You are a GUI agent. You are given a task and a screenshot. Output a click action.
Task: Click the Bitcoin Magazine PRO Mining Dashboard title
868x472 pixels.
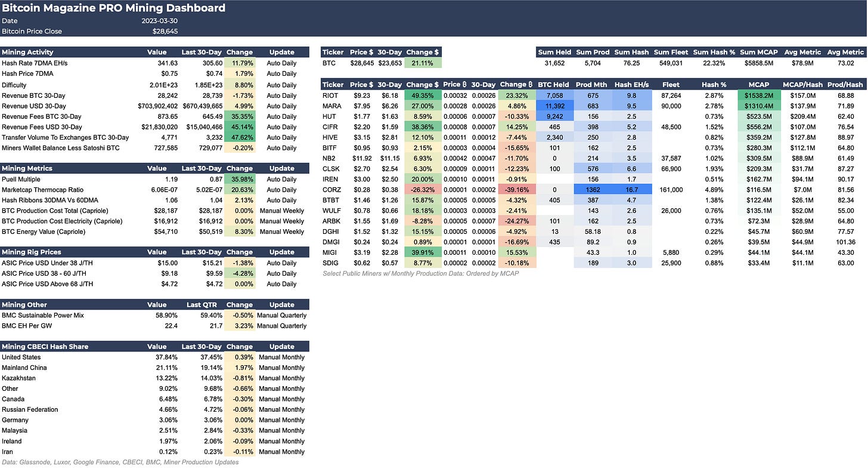click(x=114, y=8)
